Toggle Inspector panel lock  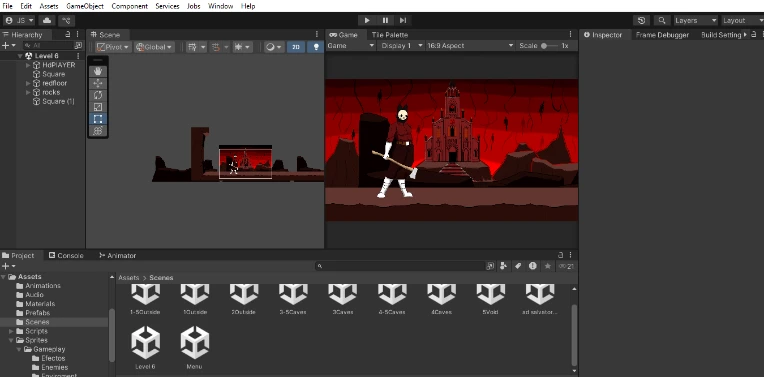point(754,35)
